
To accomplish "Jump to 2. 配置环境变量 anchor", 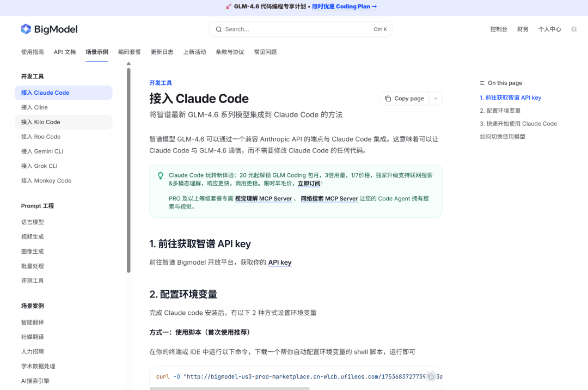I will [500, 111].
